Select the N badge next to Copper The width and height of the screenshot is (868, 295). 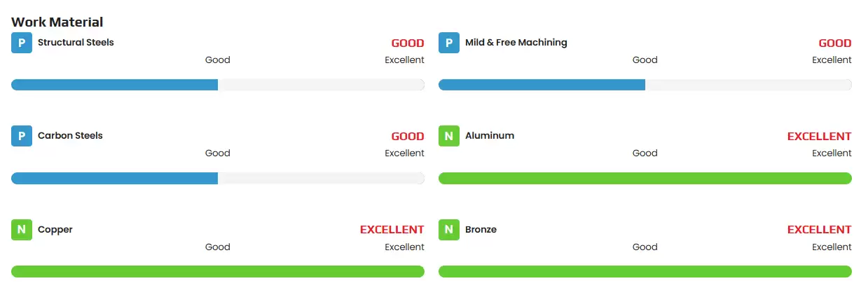(22, 229)
